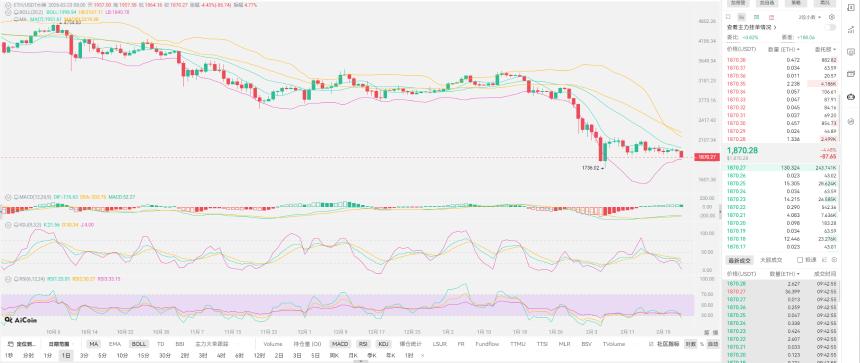
Task: Click the 策略 button at top right
Action: (x=796, y=3)
